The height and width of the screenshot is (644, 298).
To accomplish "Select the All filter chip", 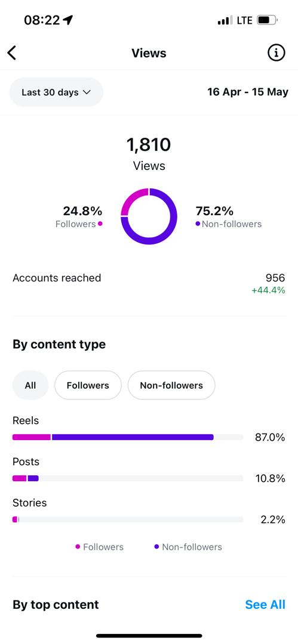I will (x=30, y=385).
